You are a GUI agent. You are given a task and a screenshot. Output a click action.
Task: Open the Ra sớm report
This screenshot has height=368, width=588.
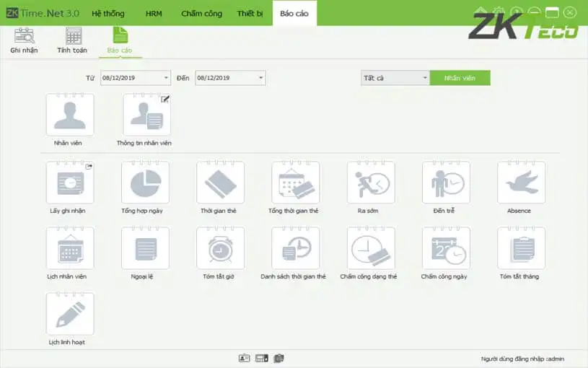(371, 183)
